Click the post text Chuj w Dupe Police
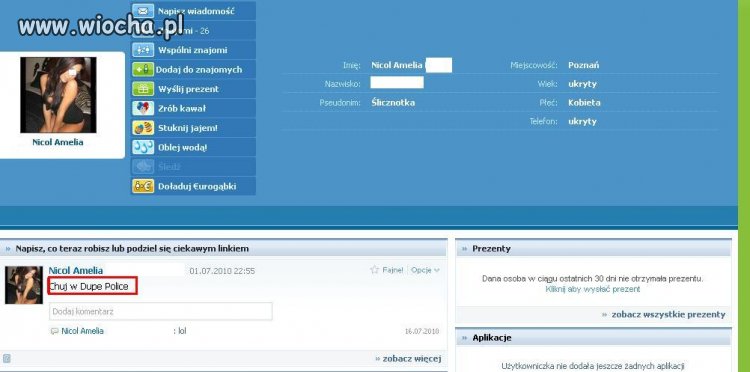Viewport: 750px width, 372px height. [89, 287]
